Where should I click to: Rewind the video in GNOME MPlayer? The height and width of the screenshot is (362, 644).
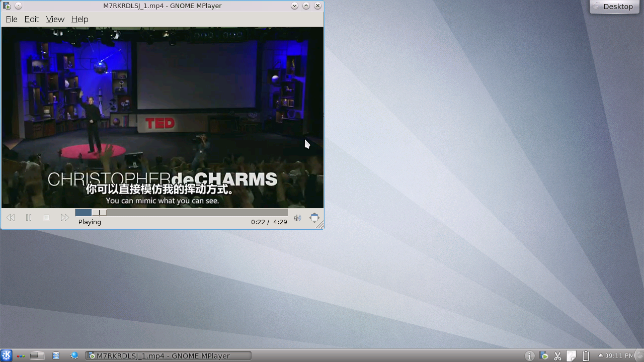(x=11, y=218)
